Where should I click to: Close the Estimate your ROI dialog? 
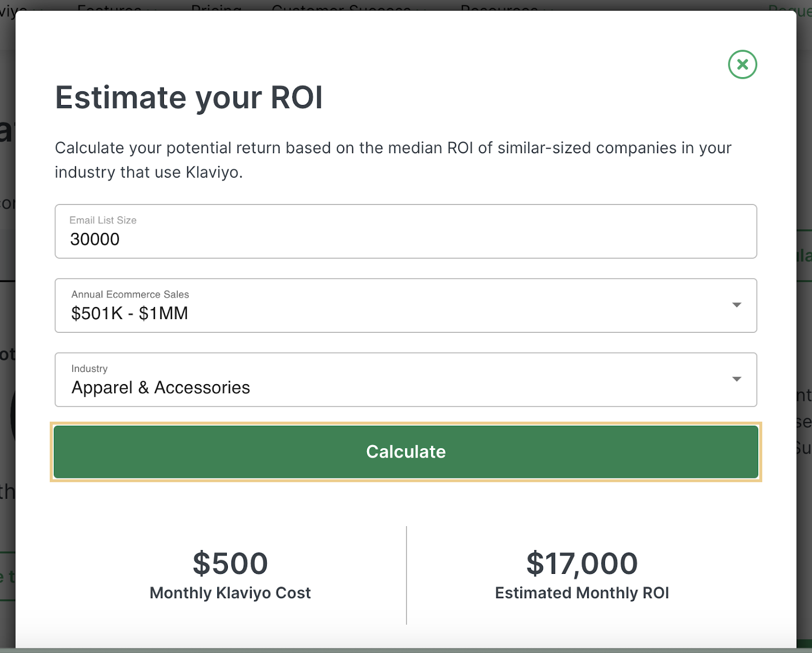742,64
